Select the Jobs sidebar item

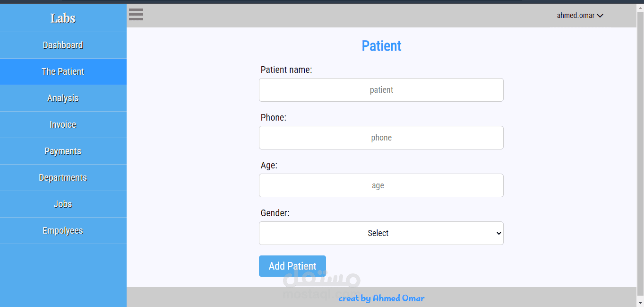[63, 204]
